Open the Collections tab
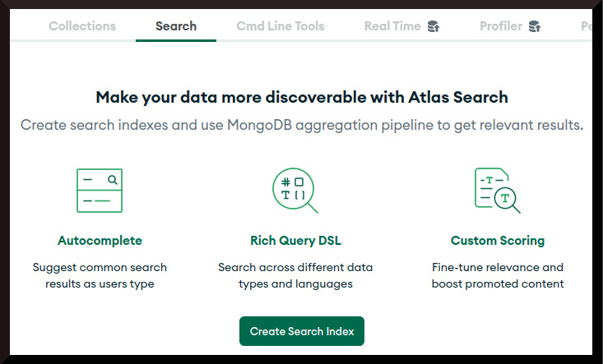603x364 pixels. coord(81,26)
